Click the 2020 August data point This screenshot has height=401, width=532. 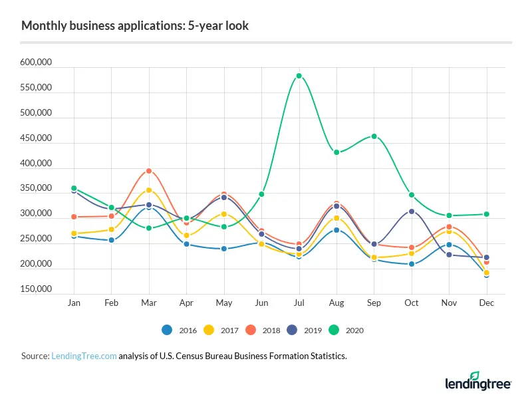click(336, 152)
